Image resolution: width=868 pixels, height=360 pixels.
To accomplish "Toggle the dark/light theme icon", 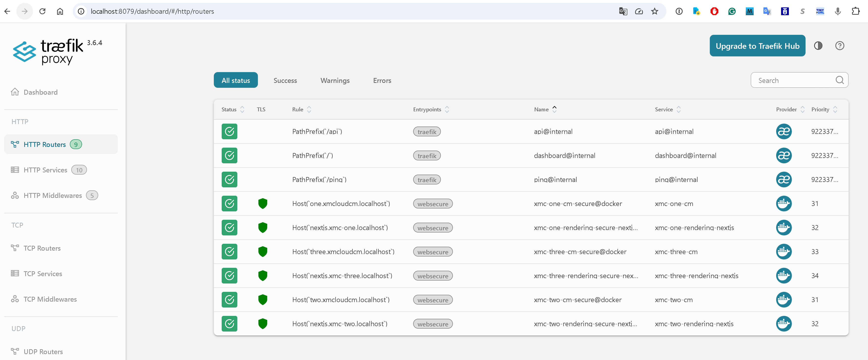I will (x=818, y=46).
